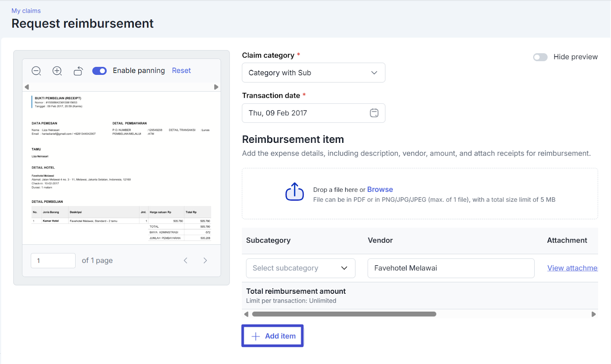The width and height of the screenshot is (611, 364).
Task: Zoom out the receipt preview
Action: coord(36,71)
